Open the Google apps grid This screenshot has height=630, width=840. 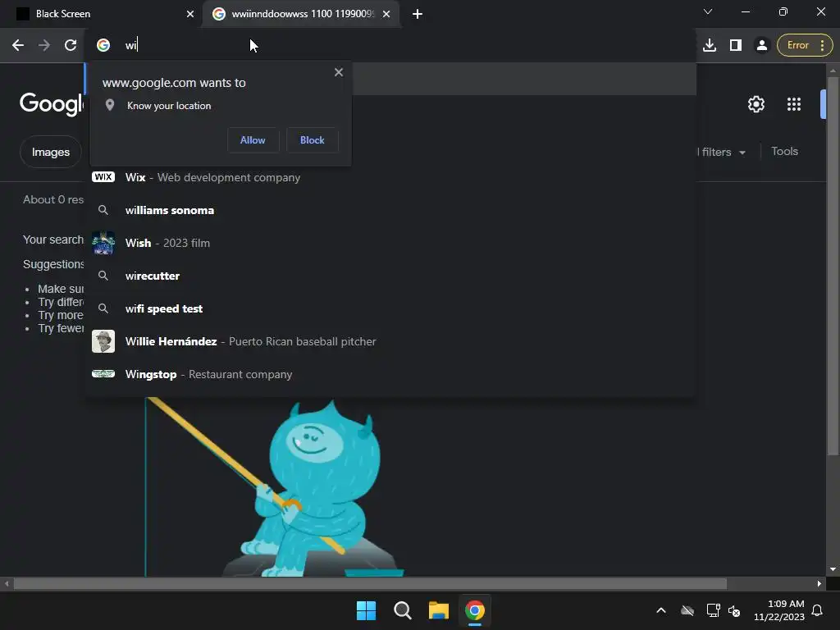[794, 104]
